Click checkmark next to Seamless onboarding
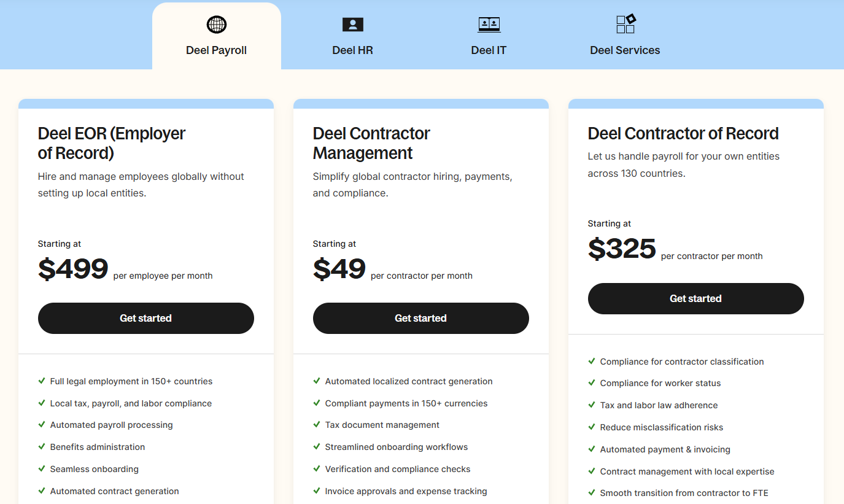 (42, 469)
